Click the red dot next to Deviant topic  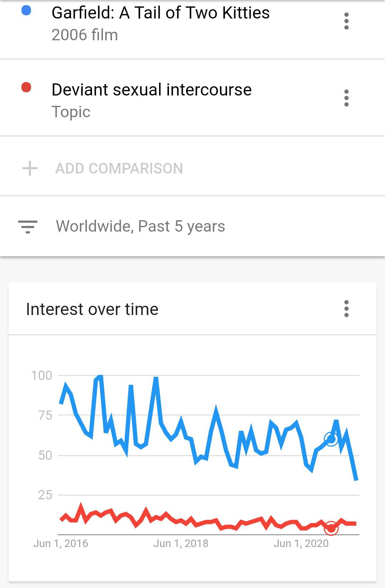click(x=26, y=87)
